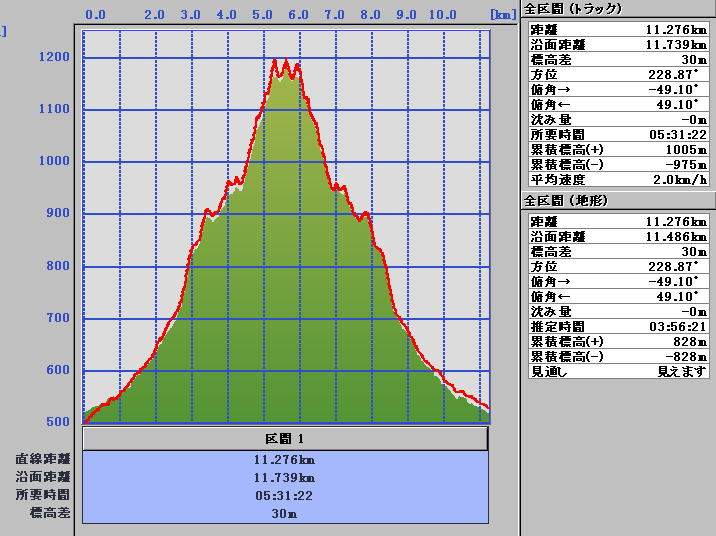Click the 区間 1 section header
Image resolution: width=716 pixels, height=536 pixels.
tap(285, 439)
